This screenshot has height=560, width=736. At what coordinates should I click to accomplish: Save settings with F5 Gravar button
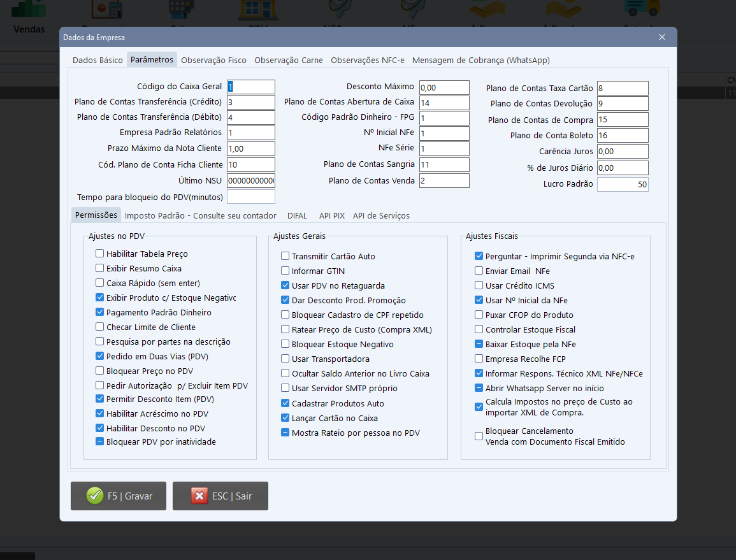(x=119, y=496)
